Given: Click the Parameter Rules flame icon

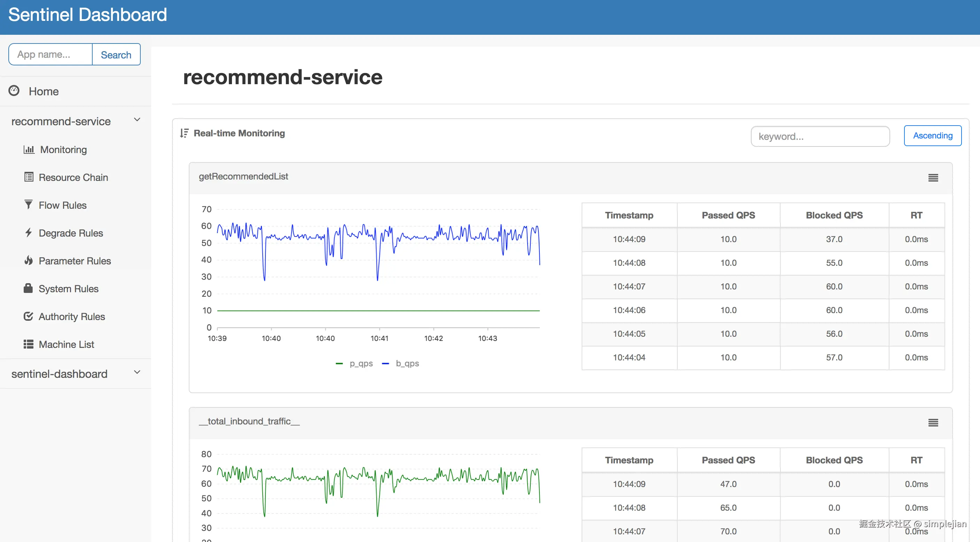Looking at the screenshot, I should click(x=29, y=260).
